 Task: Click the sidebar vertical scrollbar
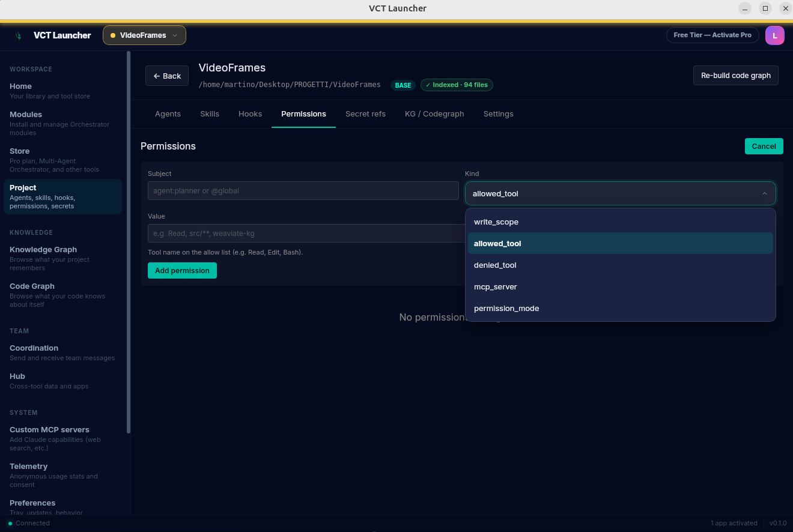pyautogui.click(x=129, y=242)
